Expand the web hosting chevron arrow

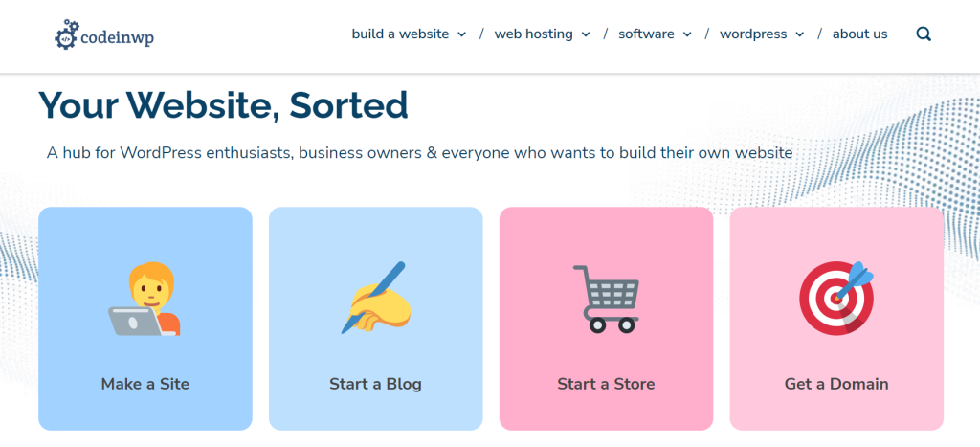586,34
